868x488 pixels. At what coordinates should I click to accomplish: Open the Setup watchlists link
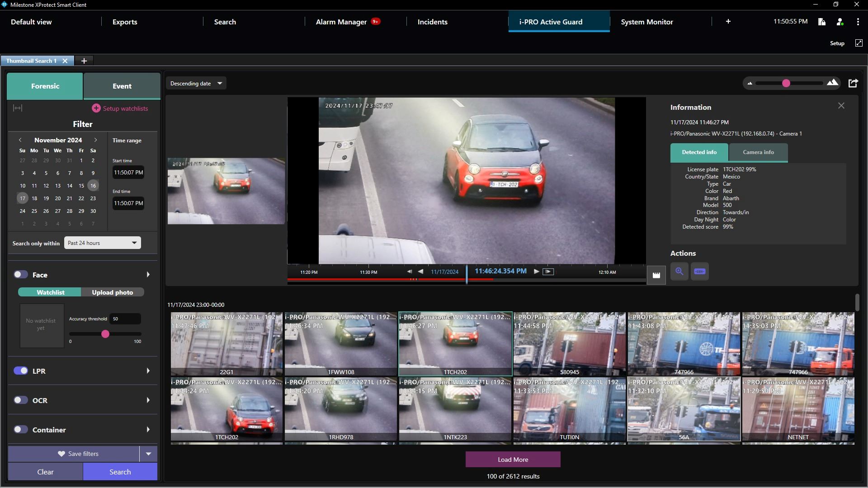pyautogui.click(x=125, y=108)
